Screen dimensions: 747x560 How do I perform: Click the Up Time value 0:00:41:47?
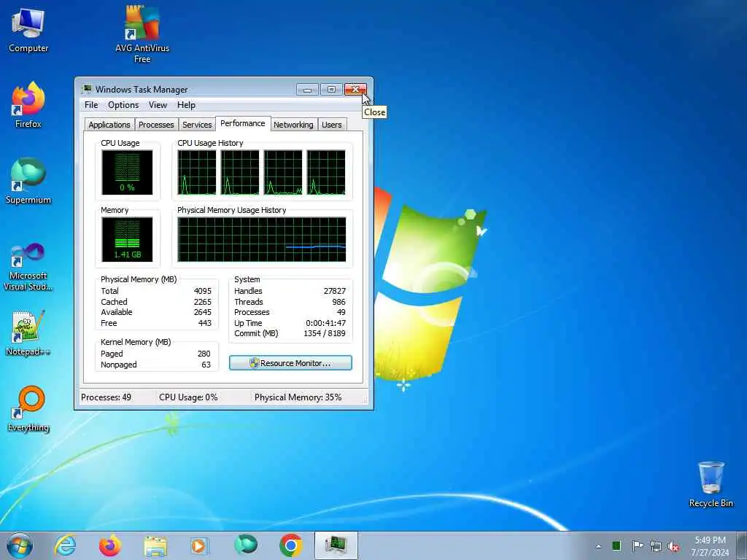click(x=326, y=323)
